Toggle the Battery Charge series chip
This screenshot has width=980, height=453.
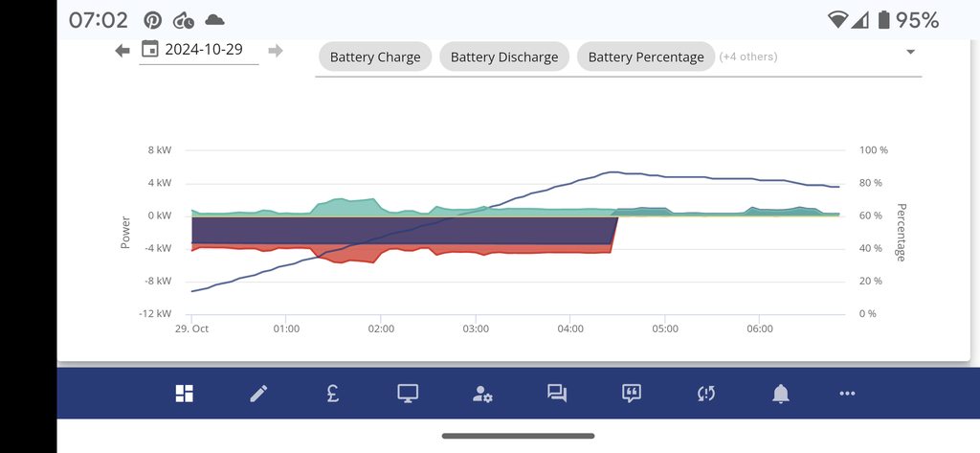point(375,57)
